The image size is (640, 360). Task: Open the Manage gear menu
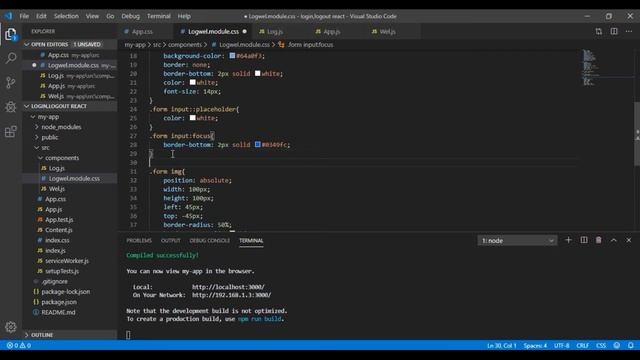coord(11,327)
